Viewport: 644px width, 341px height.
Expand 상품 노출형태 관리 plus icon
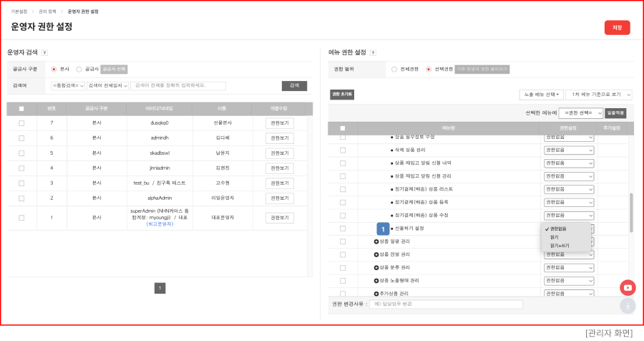tap(376, 280)
